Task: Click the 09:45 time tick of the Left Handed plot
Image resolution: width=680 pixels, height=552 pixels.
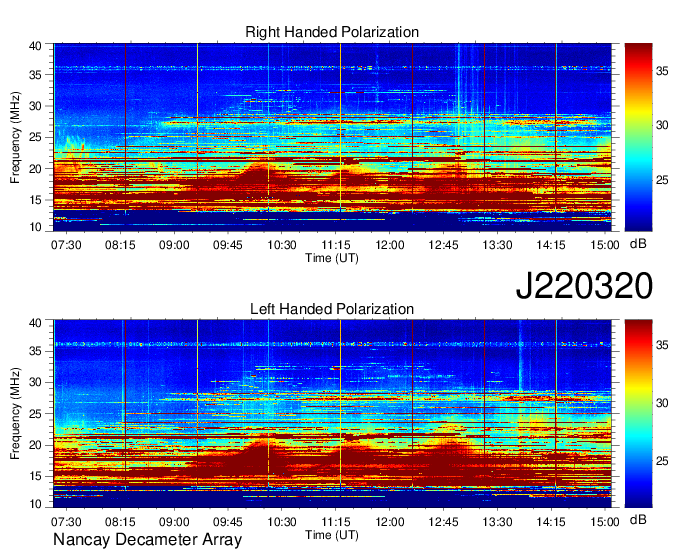Action: coord(228,522)
